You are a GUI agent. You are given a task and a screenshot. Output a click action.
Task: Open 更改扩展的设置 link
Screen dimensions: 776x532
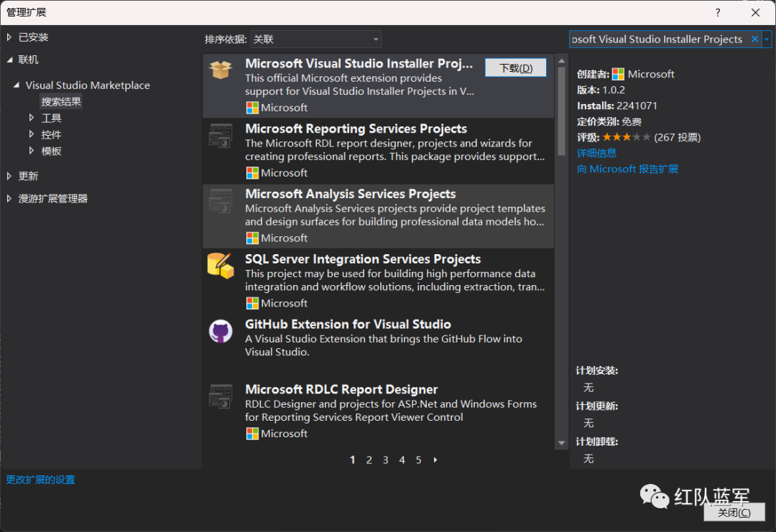pyautogui.click(x=40, y=480)
